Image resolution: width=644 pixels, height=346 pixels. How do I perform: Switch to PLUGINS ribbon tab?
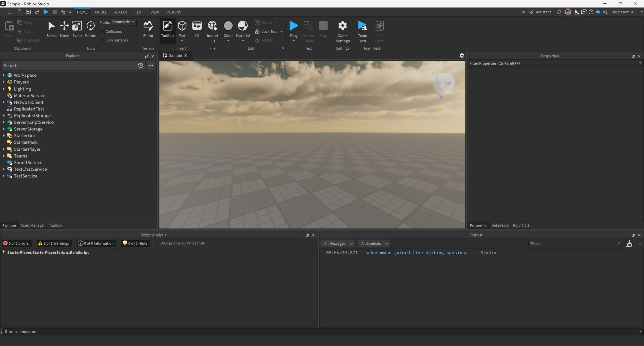pyautogui.click(x=174, y=12)
